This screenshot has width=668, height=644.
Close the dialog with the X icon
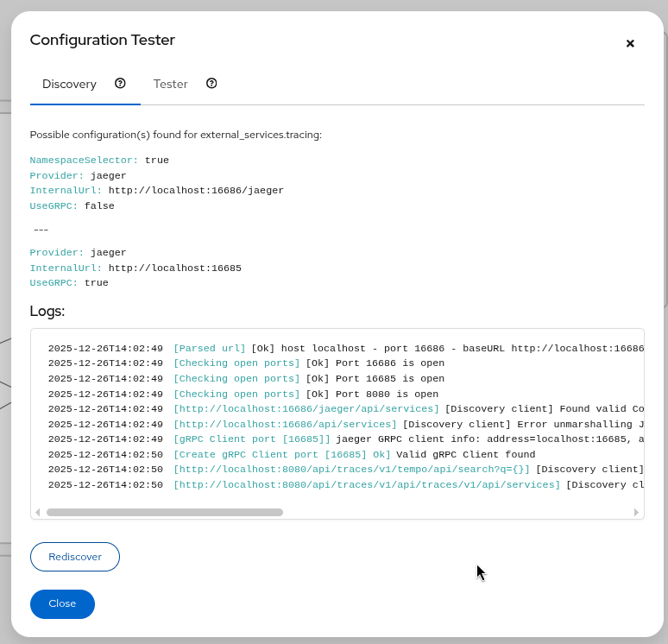point(630,43)
